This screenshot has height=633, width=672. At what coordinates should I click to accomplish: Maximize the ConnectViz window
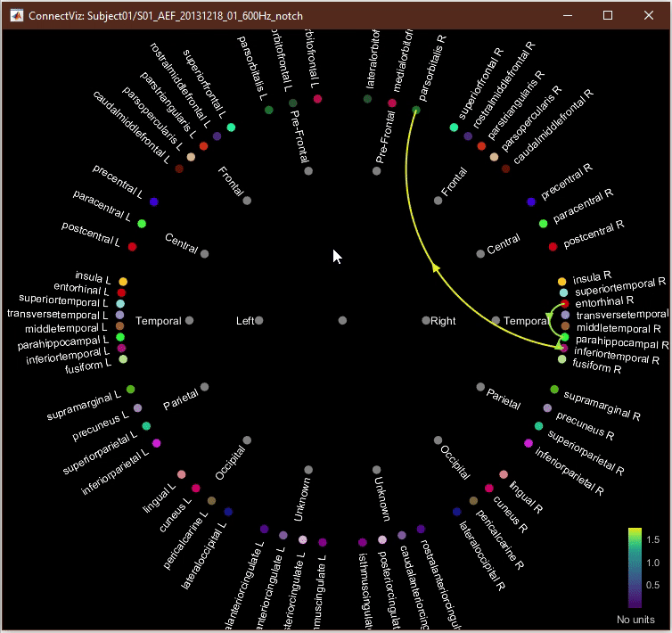coord(608,15)
